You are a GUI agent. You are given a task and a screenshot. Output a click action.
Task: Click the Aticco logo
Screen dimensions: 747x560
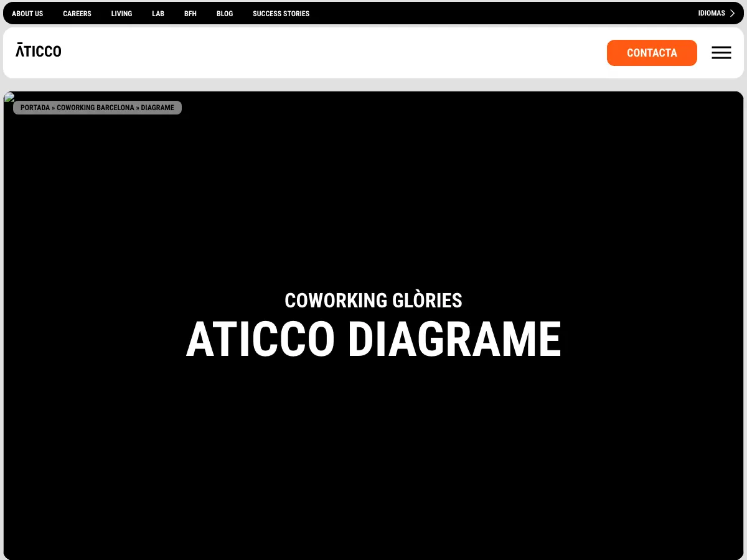(x=39, y=50)
